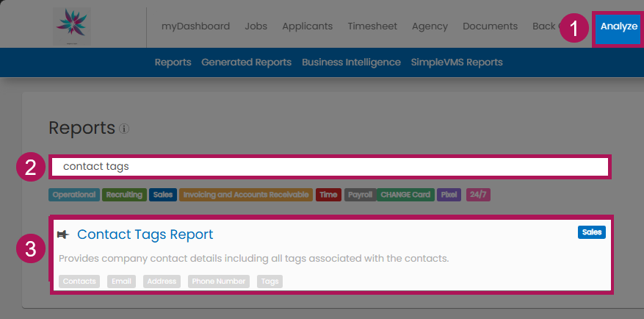Select the Analyze menu
The width and height of the screenshot is (644, 319).
pyautogui.click(x=618, y=26)
